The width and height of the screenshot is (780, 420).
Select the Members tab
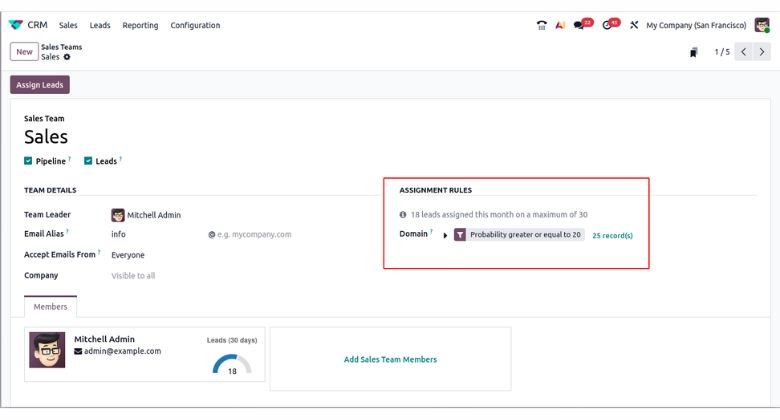51,307
